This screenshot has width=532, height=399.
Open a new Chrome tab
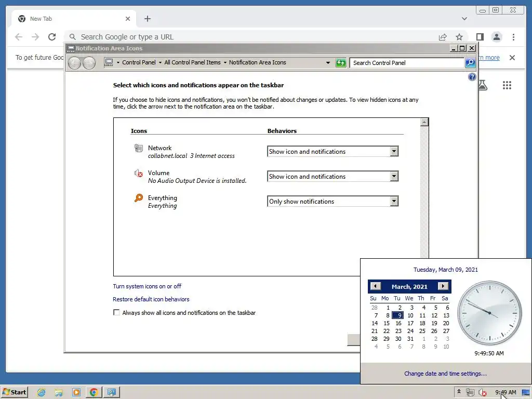(x=147, y=19)
